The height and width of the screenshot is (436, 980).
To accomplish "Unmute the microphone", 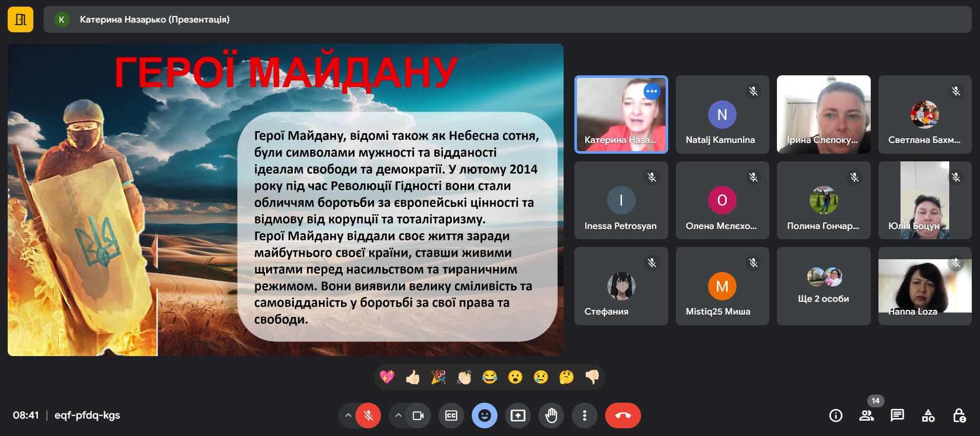I will click(x=368, y=416).
